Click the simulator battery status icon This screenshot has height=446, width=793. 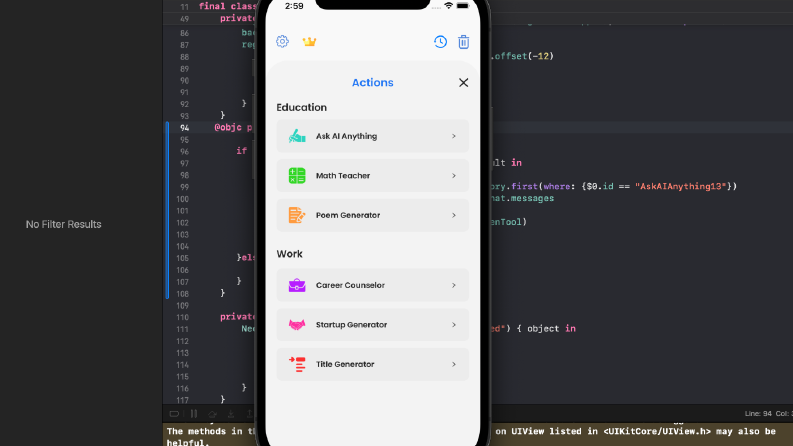point(462,6)
